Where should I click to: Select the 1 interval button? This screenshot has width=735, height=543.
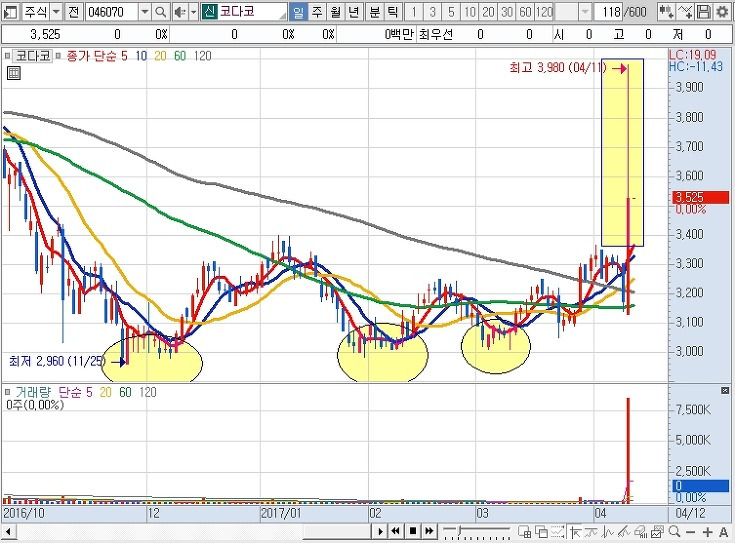[414, 12]
